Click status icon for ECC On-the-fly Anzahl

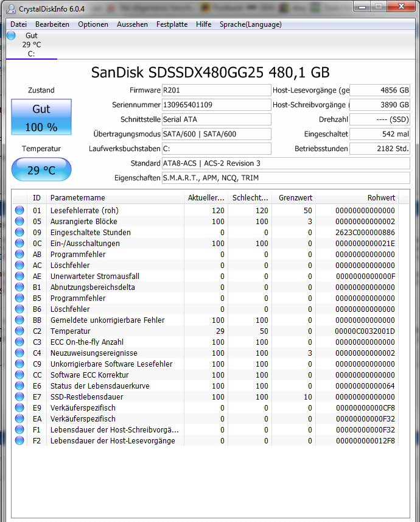[x=19, y=342]
